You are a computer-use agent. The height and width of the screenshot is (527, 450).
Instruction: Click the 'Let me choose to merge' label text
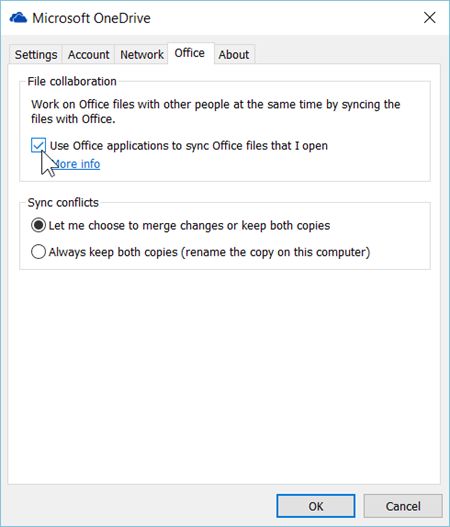click(189, 226)
